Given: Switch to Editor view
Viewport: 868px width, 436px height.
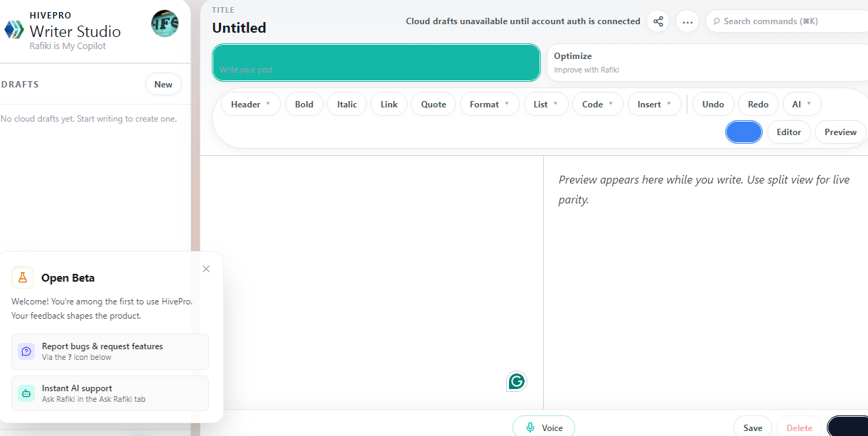Looking at the screenshot, I should coord(789,132).
